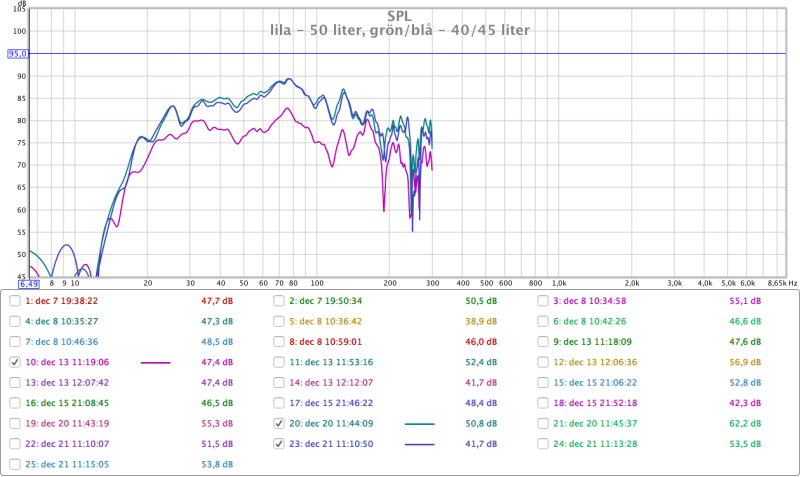Screen dimensions: 800x477
Task: Uncheck measurement 20: dec 20 11:44:09
Action: tap(279, 423)
